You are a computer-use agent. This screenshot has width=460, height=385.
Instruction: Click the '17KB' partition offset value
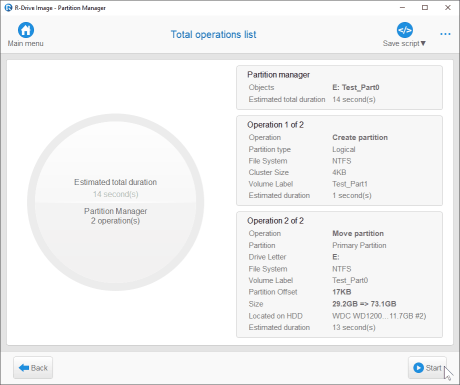[x=342, y=292]
